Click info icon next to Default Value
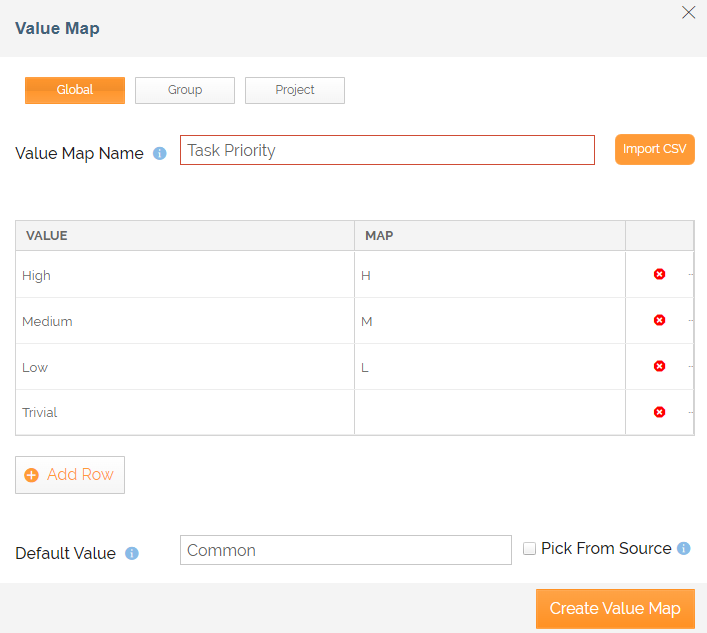 132,553
